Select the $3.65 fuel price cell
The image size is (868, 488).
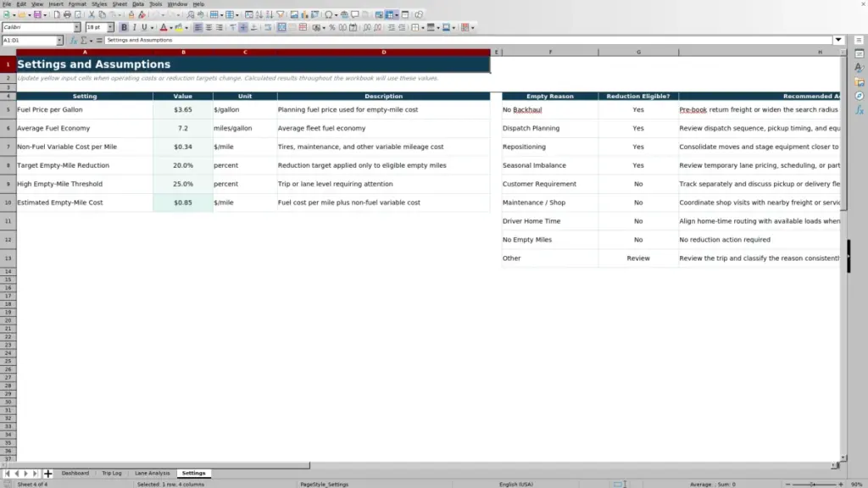click(183, 109)
